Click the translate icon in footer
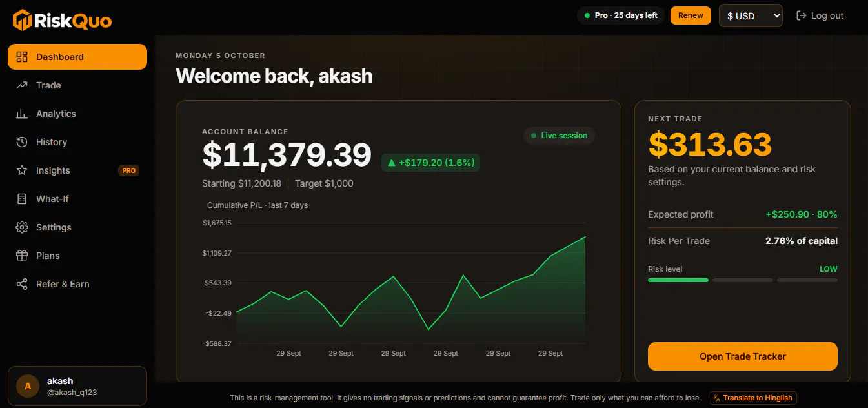The height and width of the screenshot is (408, 868). 716,398
